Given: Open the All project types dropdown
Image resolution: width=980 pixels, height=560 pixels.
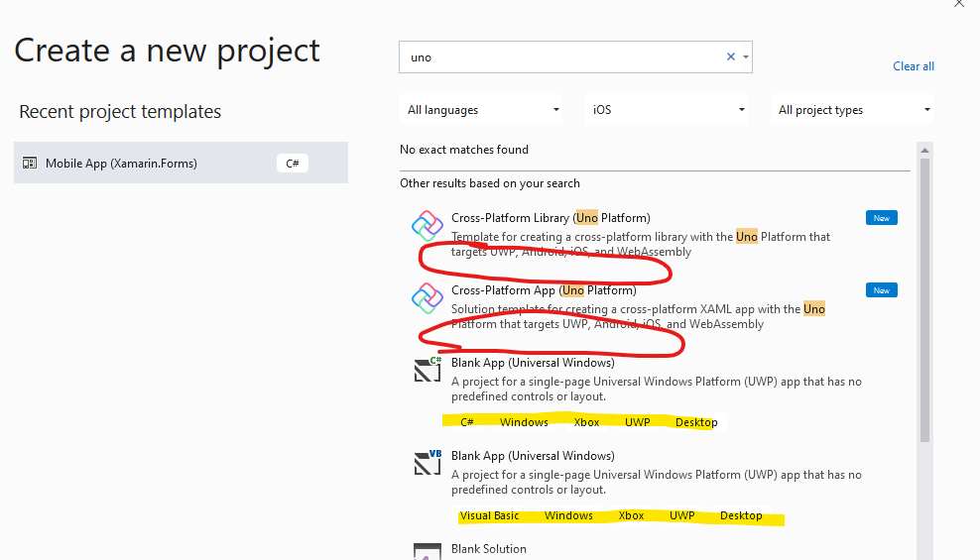Looking at the screenshot, I should [852, 110].
